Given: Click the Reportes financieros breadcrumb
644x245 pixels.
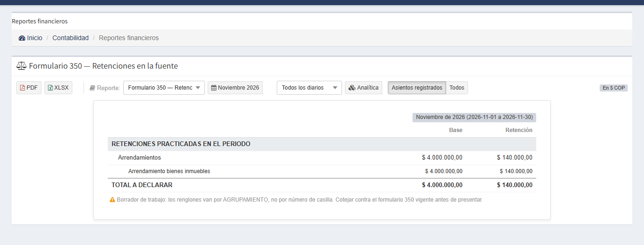Looking at the screenshot, I should pyautogui.click(x=129, y=38).
